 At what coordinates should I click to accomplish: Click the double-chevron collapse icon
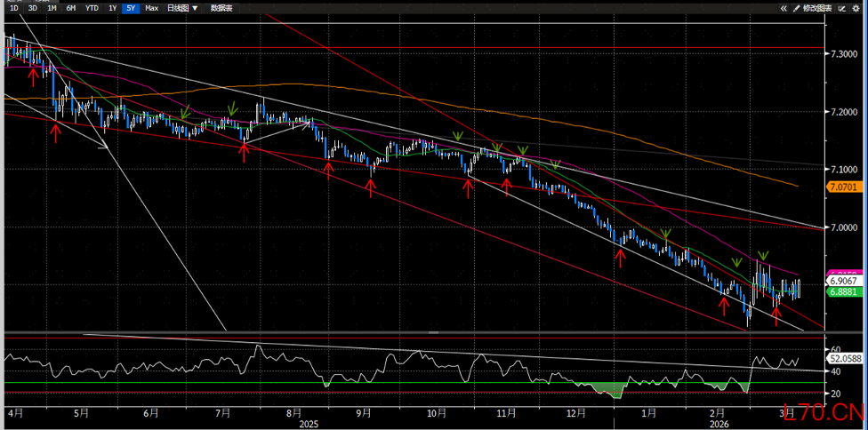tap(784, 7)
